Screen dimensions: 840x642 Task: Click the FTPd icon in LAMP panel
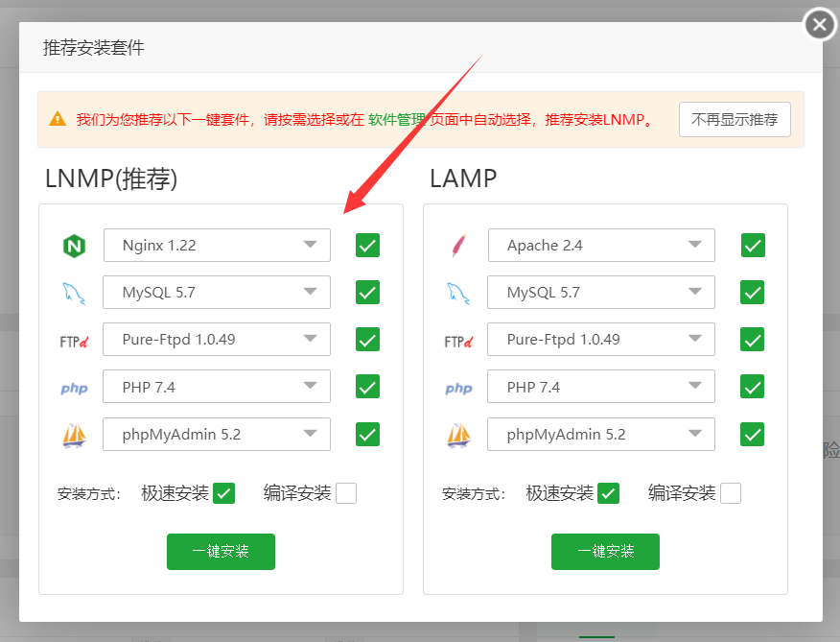(458, 341)
